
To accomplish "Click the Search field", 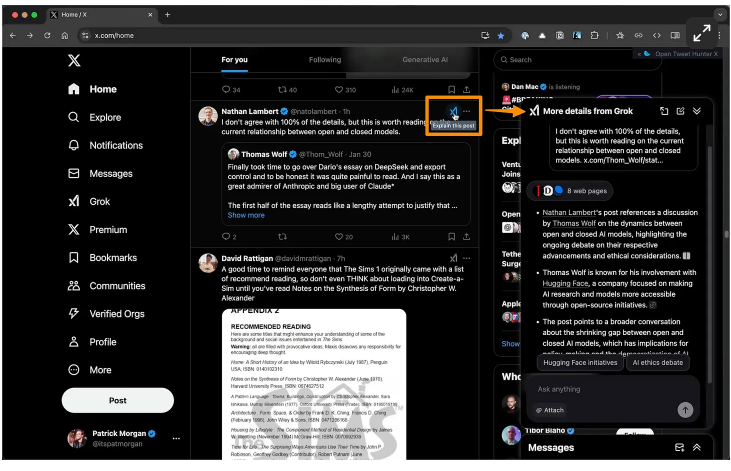I will [x=577, y=60].
